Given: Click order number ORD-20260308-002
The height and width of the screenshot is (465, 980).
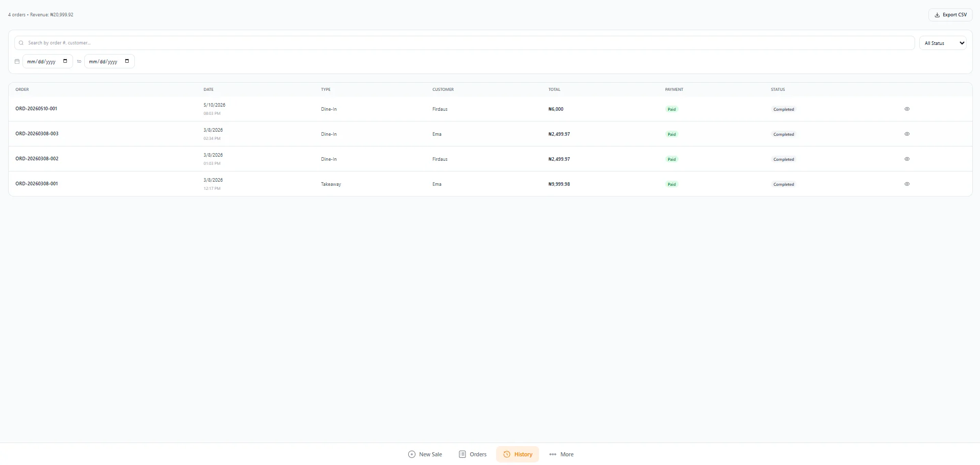Looking at the screenshot, I should pos(37,159).
